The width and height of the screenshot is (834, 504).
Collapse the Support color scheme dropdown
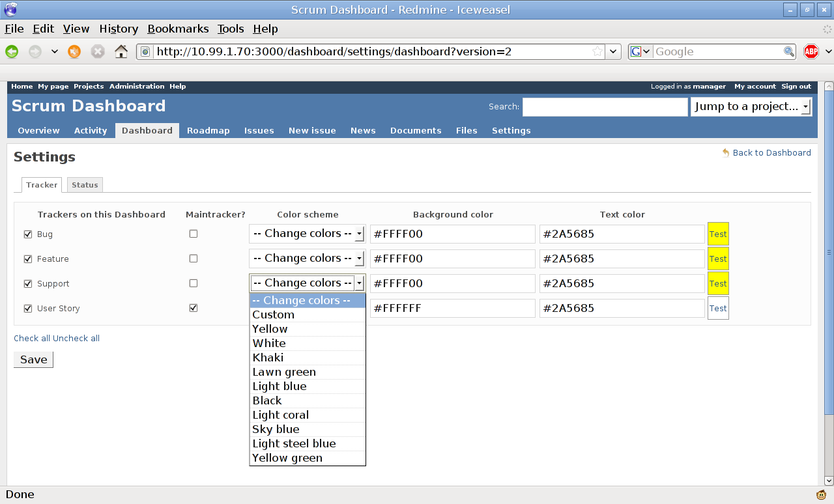(308, 283)
